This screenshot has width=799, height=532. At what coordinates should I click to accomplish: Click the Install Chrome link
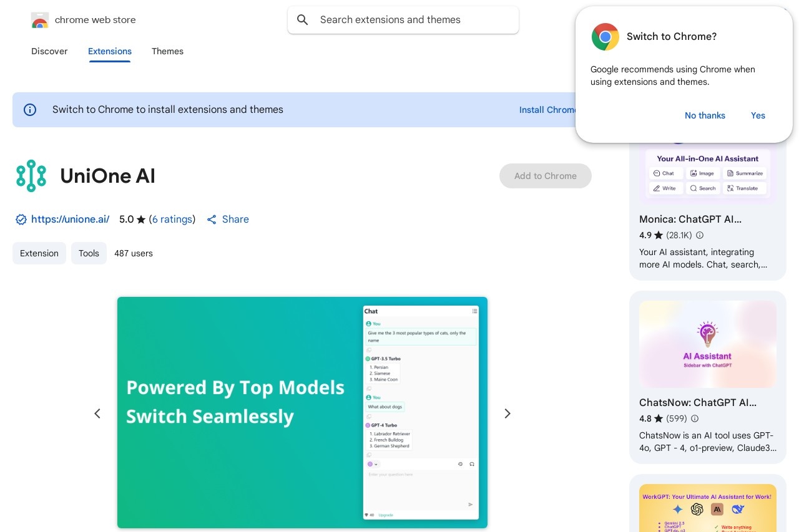click(547, 110)
